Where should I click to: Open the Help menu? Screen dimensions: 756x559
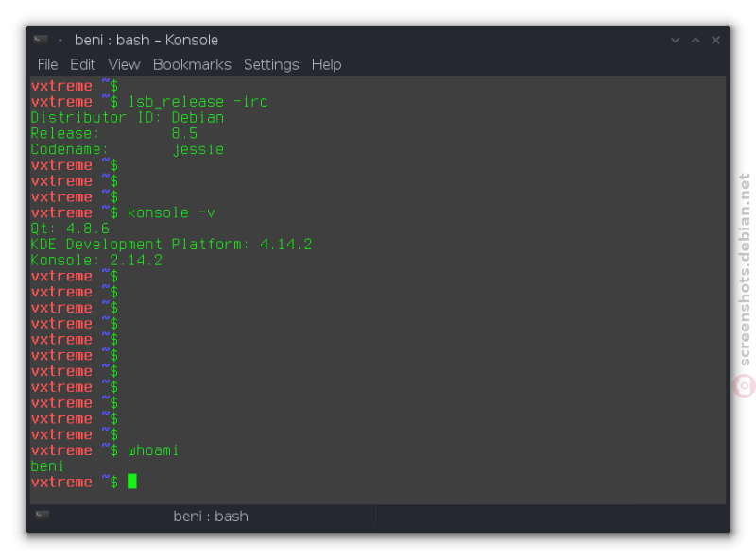pos(326,64)
